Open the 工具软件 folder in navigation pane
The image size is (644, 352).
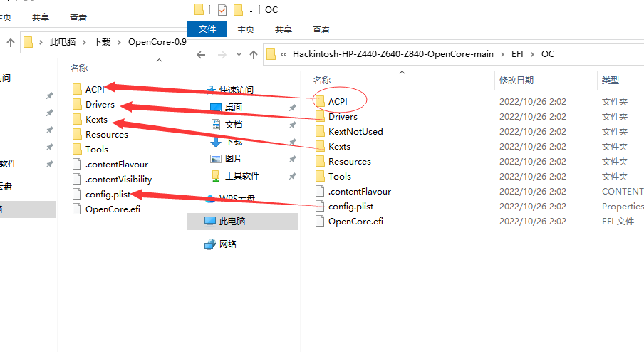(x=241, y=175)
